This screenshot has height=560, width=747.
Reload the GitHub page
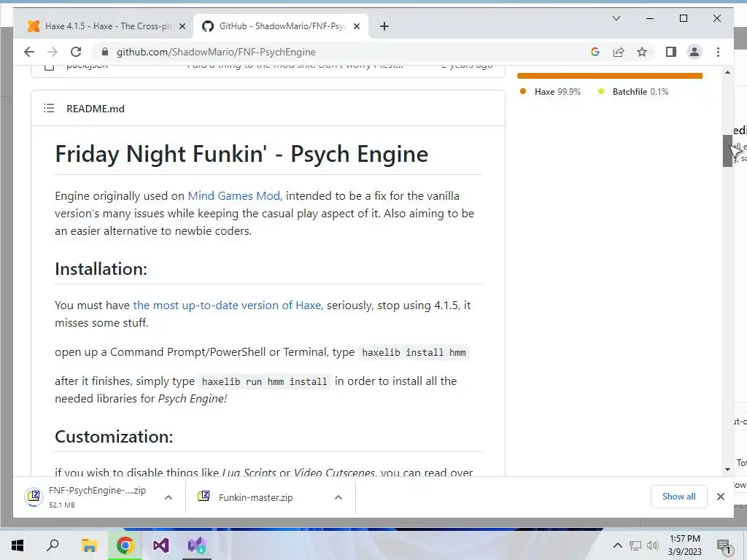tap(76, 52)
